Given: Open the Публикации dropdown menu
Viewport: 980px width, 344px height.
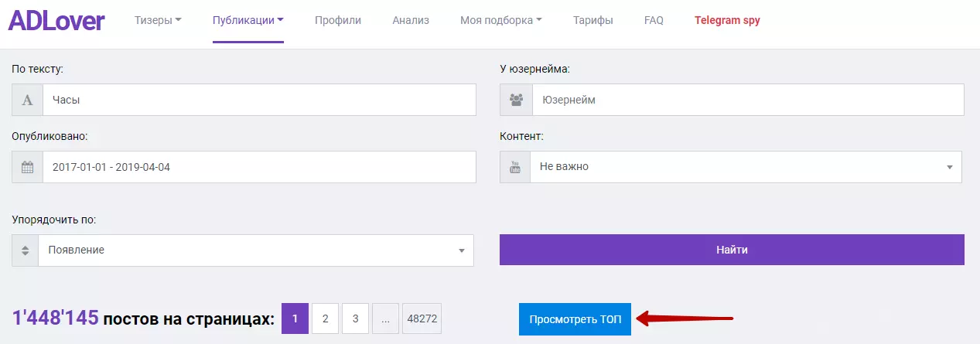Looking at the screenshot, I should pos(248,21).
